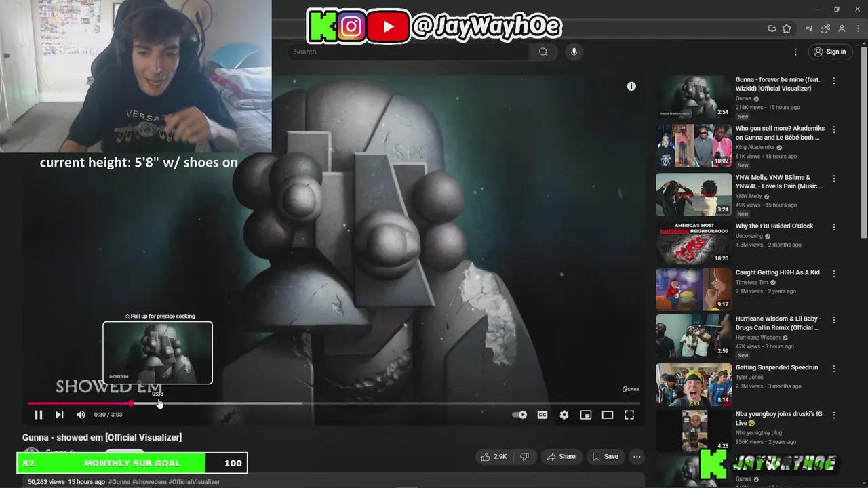Focus the YouTube search field
Screen dimensions: 868x488
pyautogui.click(x=408, y=52)
